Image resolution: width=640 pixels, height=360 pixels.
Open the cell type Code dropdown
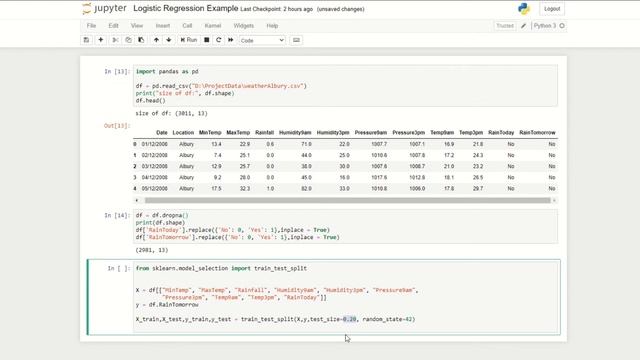coord(262,40)
